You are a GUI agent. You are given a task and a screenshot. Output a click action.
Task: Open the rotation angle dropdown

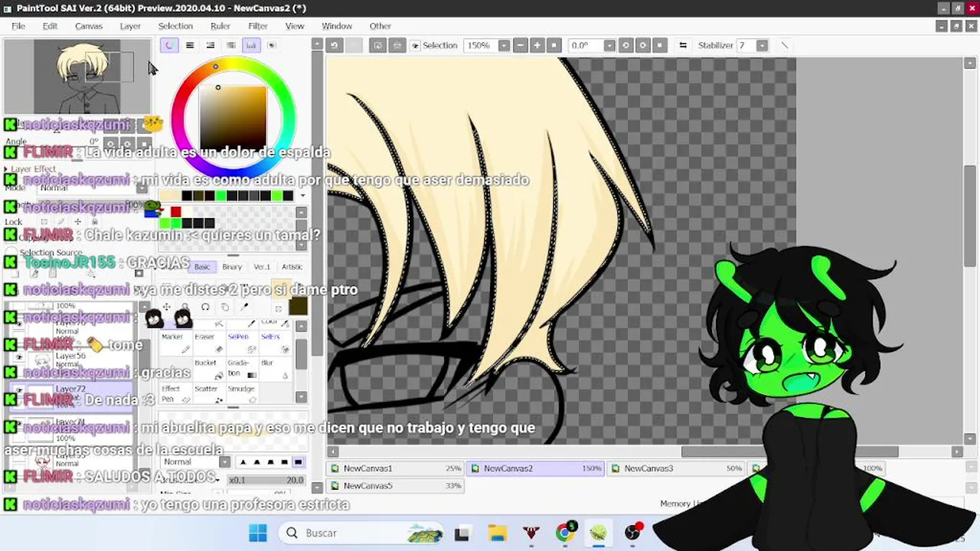[609, 45]
